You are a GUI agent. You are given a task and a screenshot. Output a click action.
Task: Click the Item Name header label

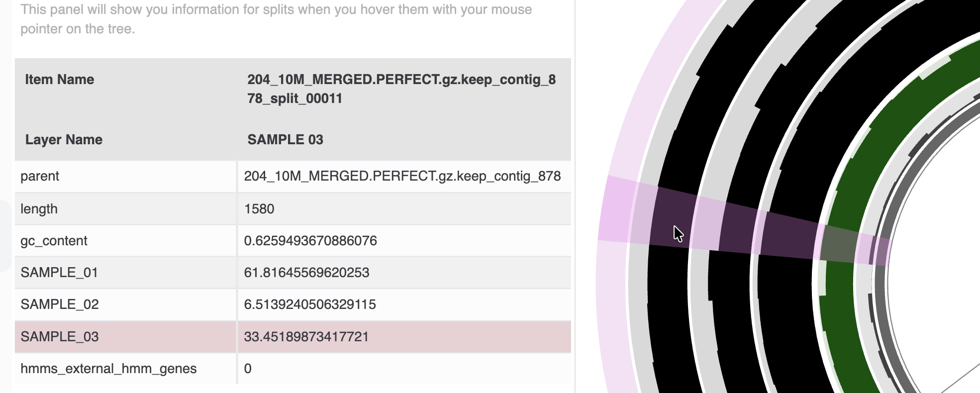[x=60, y=80]
